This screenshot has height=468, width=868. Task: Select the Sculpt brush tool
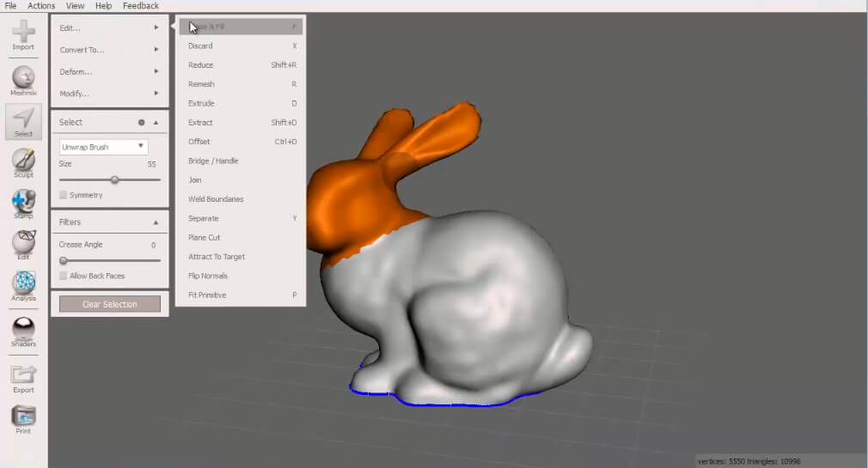pos(23,162)
